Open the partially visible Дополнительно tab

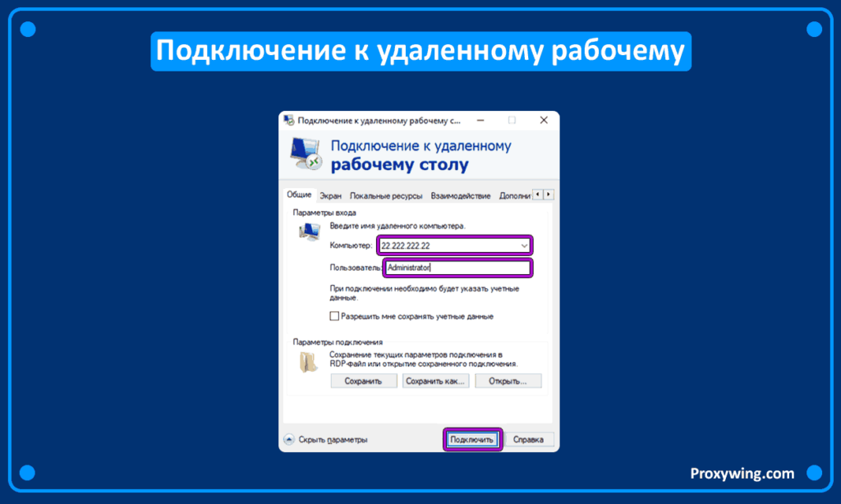point(514,196)
